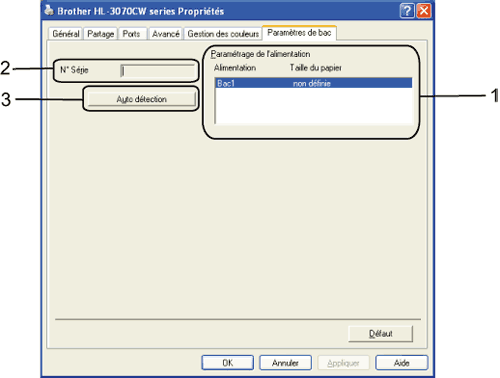This screenshot has width=500, height=378.
Task: Select the Paramètres de bac tab
Action: coord(299,33)
